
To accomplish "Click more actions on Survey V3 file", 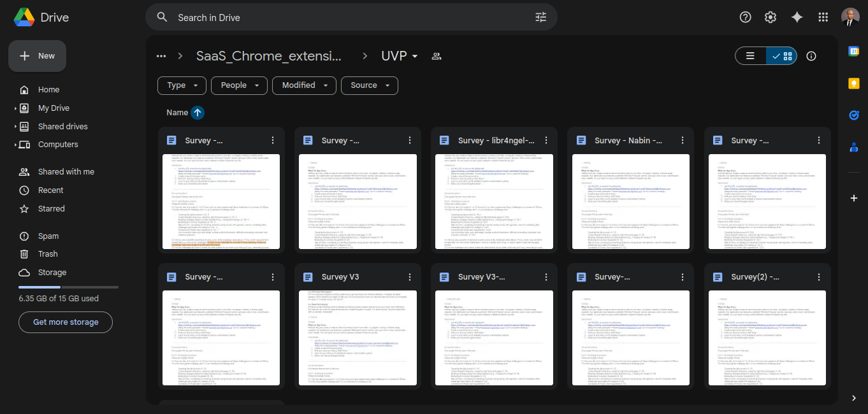I will [x=409, y=277].
